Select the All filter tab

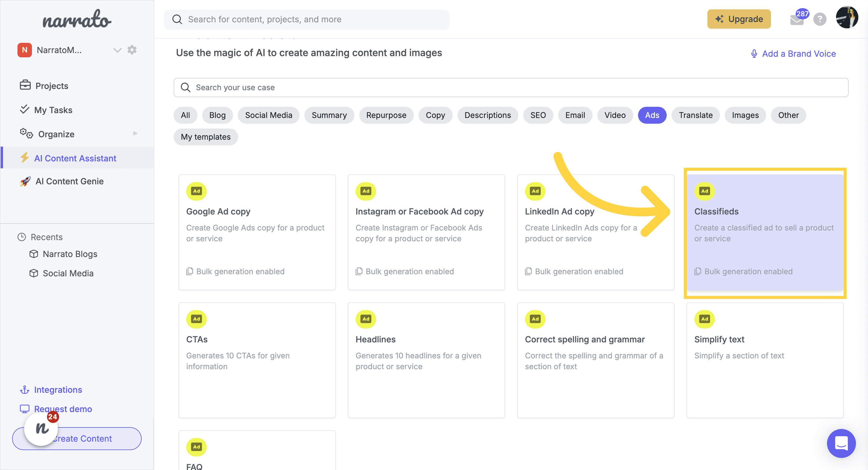185,115
